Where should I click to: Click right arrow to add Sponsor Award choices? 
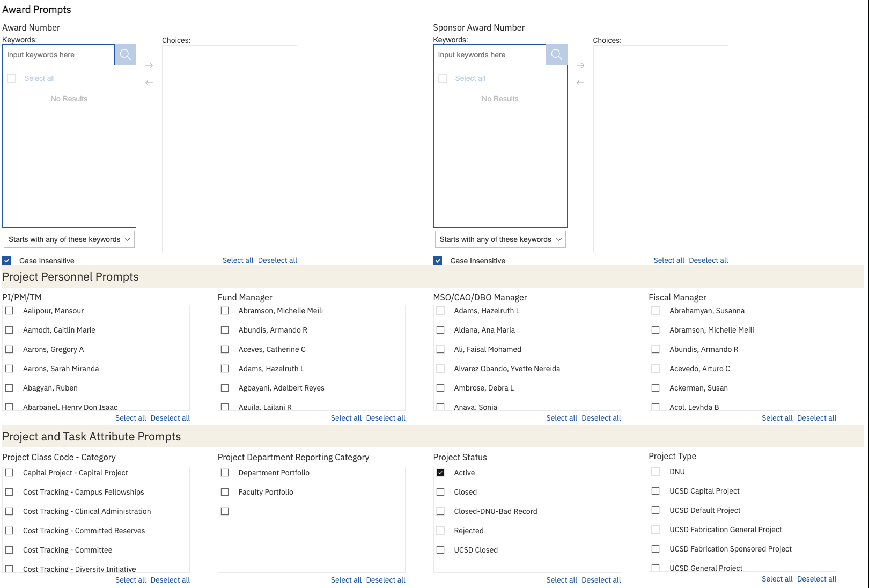(x=580, y=65)
